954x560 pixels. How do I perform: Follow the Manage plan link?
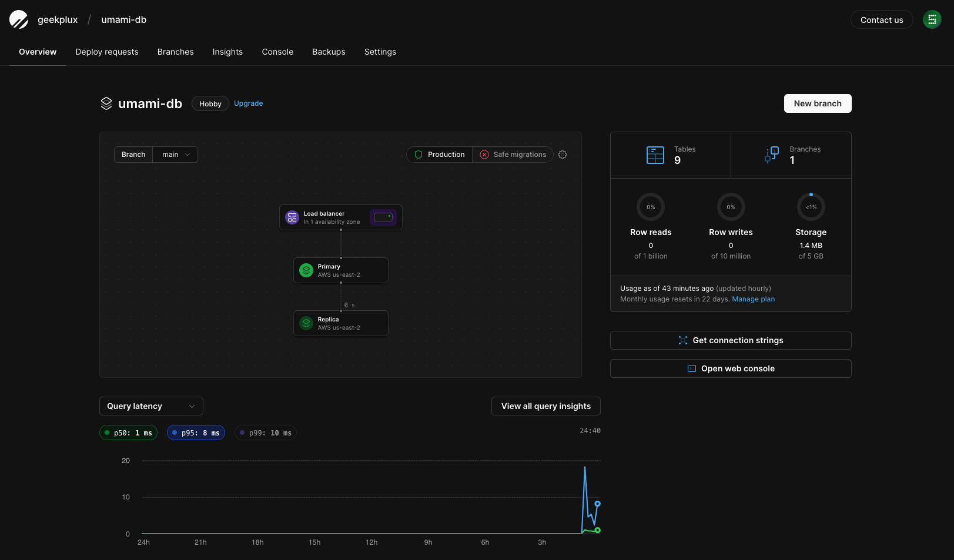(753, 299)
